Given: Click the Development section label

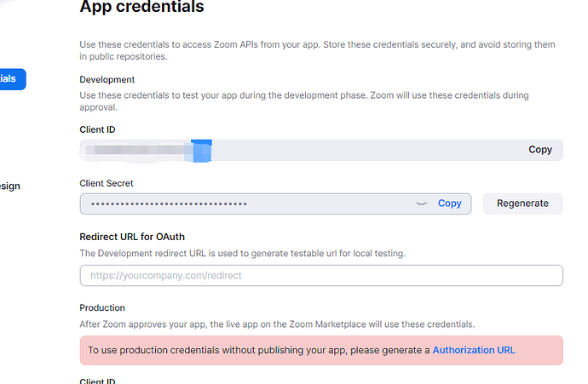Looking at the screenshot, I should point(107,80).
